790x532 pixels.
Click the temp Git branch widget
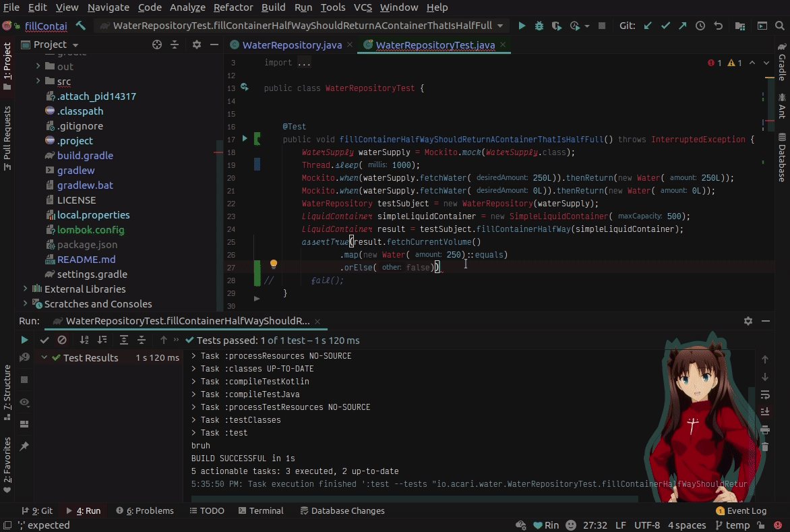click(733, 525)
